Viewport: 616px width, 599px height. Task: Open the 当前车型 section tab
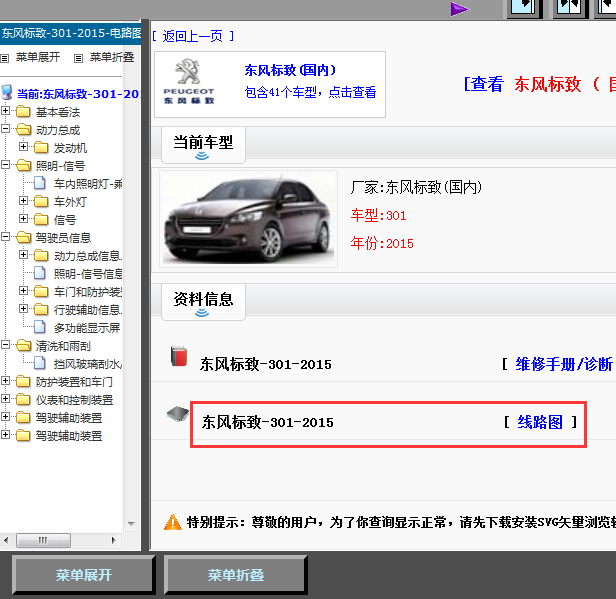point(203,145)
